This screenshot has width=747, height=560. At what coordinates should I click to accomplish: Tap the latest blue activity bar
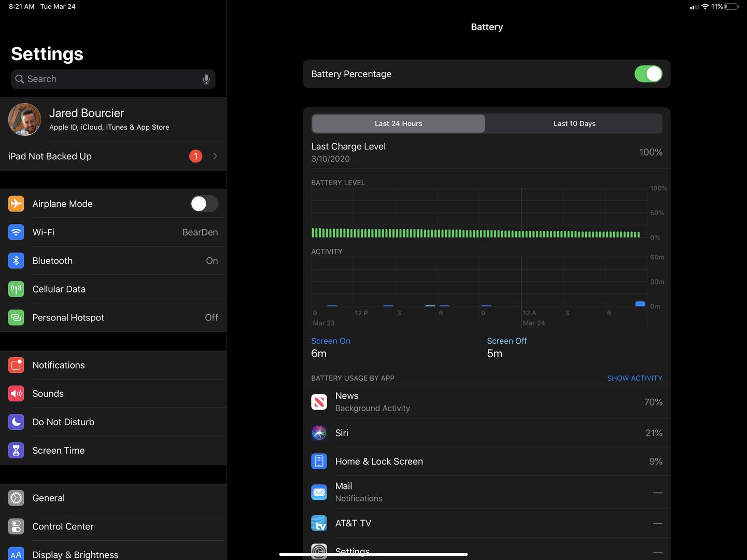640,304
